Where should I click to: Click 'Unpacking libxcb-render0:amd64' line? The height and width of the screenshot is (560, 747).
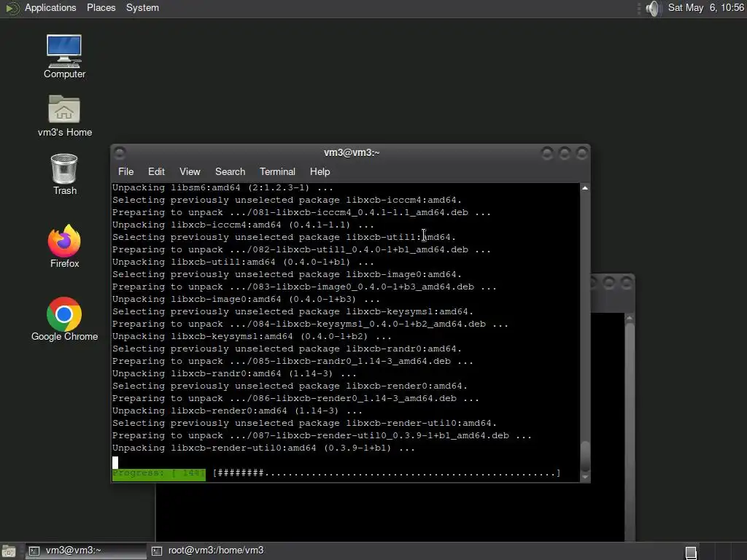click(237, 411)
